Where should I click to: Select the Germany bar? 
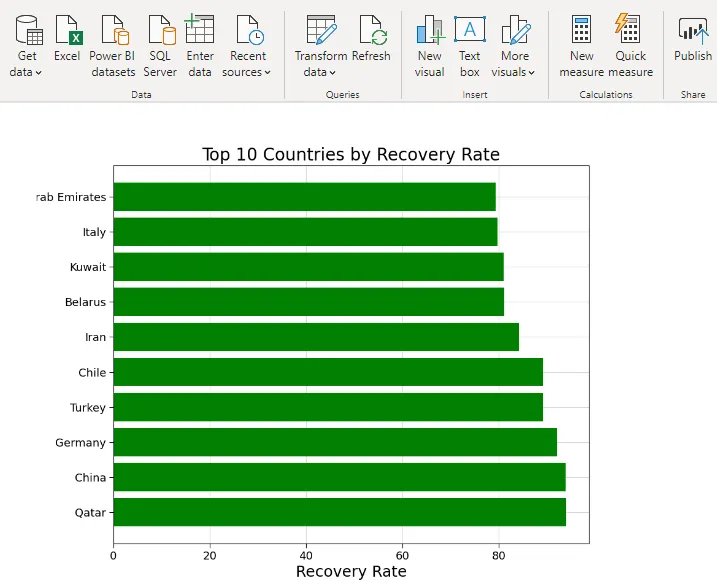(x=335, y=442)
